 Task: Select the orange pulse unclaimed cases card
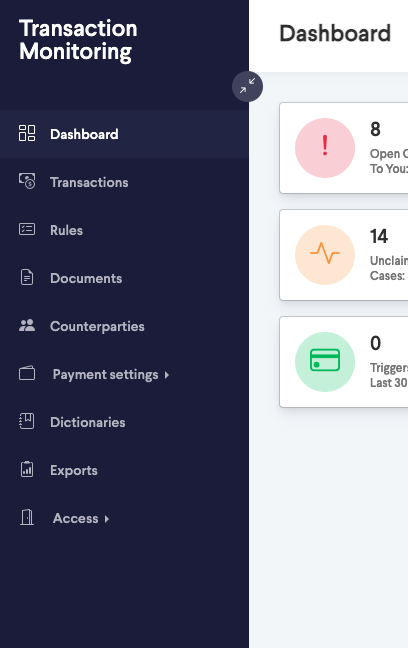tap(344, 255)
